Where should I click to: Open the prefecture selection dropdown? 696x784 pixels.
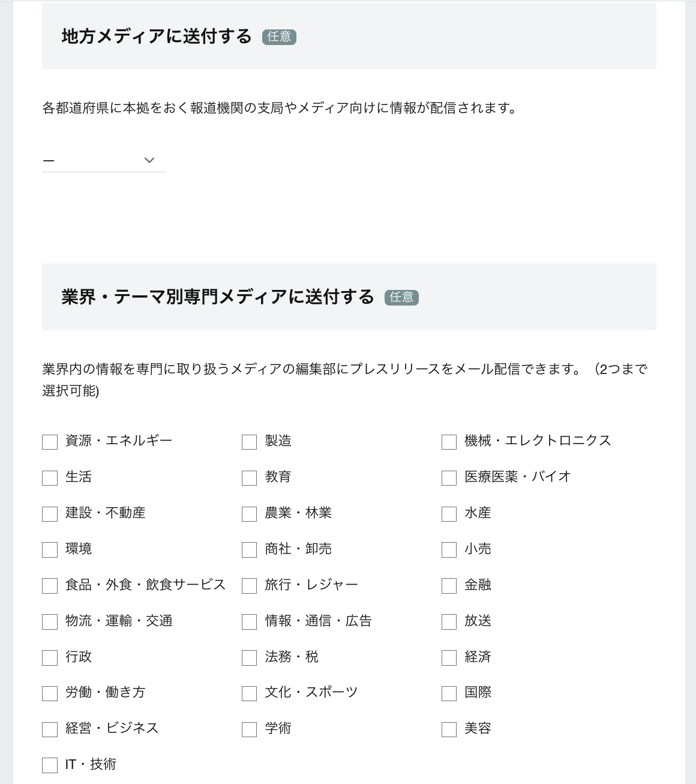click(104, 160)
